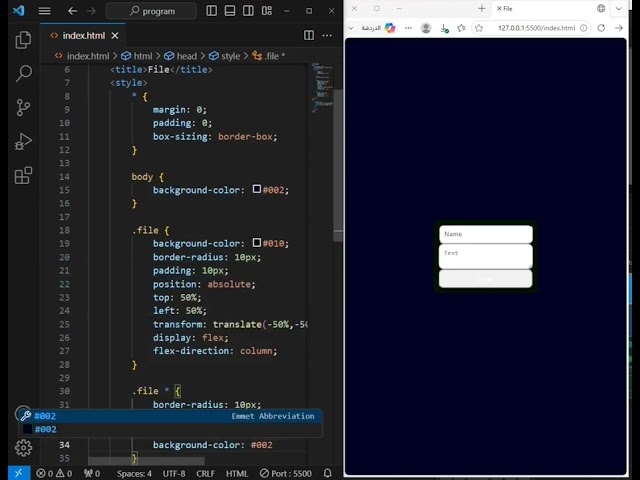640x480 pixels.
Task: Open errors and warnings problems indicator
Action: point(54,473)
